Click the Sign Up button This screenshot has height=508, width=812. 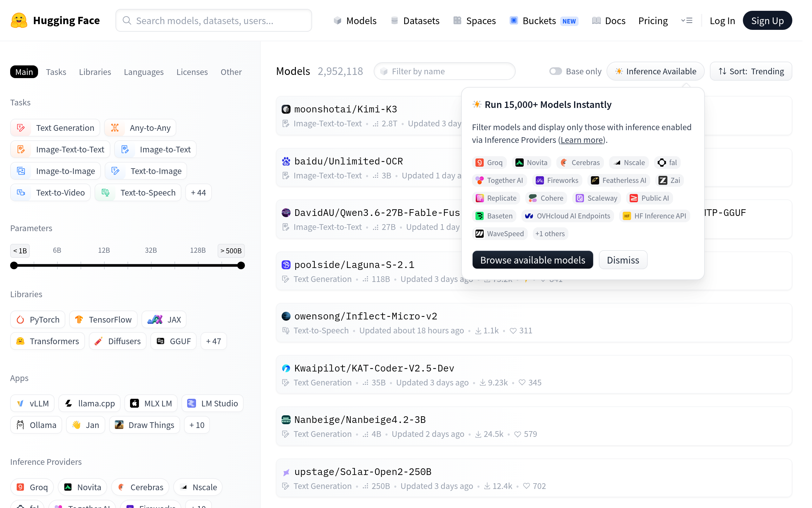(767, 21)
